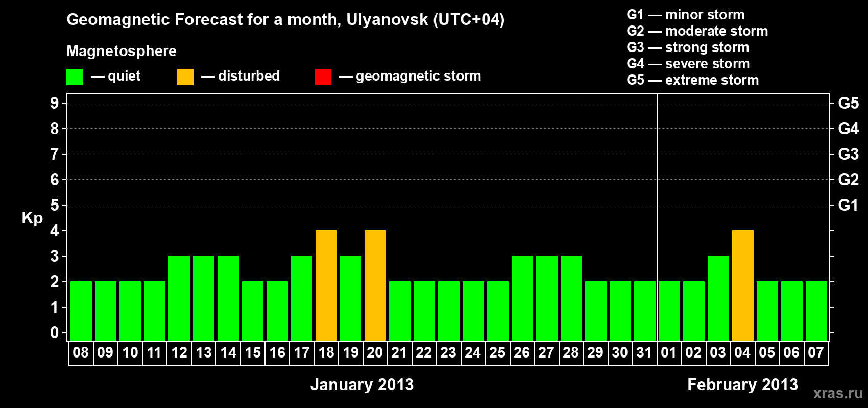Click the G1 label on right axis
Viewport: 868px width, 408px height.
coord(849,205)
